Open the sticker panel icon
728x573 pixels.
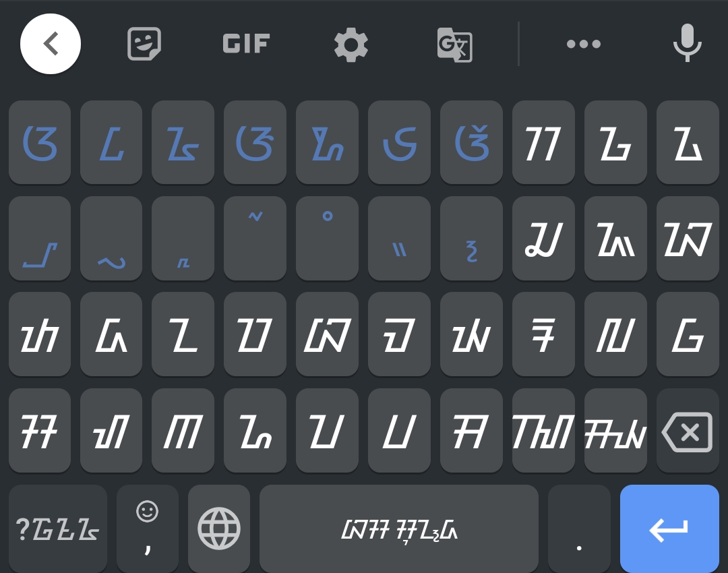pyautogui.click(x=144, y=44)
